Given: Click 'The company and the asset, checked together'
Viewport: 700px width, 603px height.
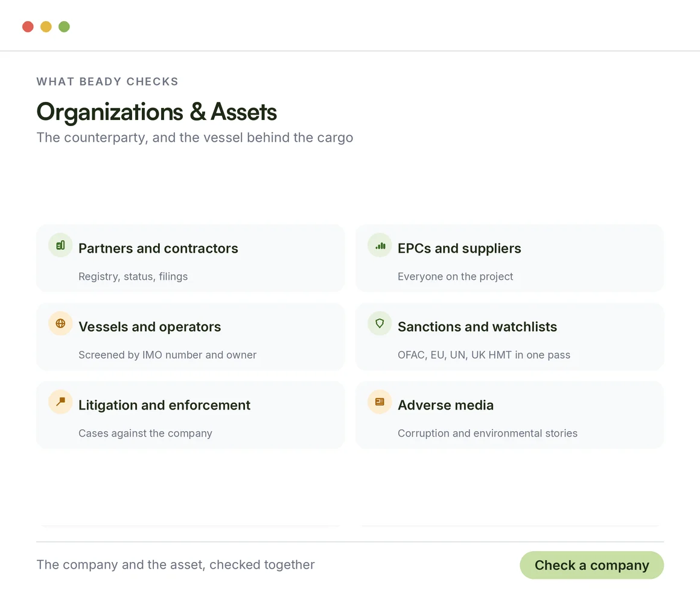Looking at the screenshot, I should 176,564.
